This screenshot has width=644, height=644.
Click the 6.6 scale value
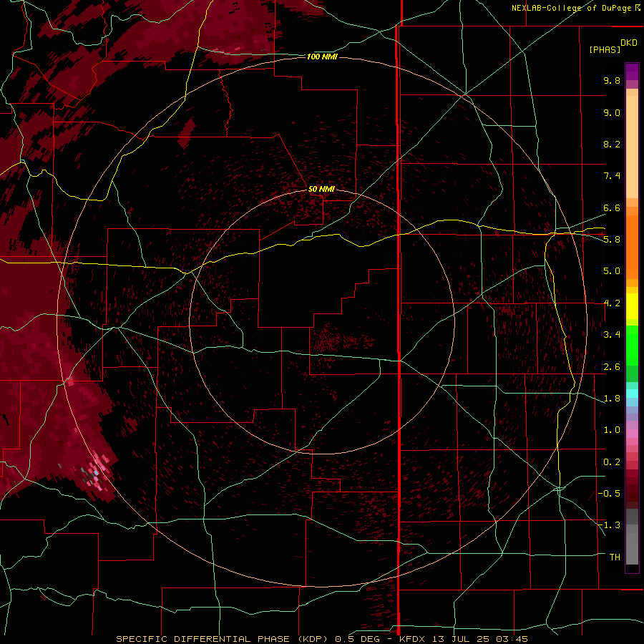[x=612, y=208]
